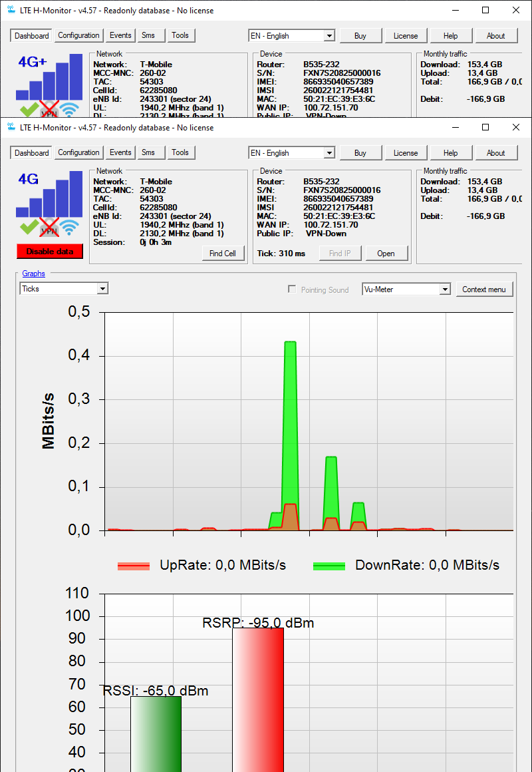Click the License button in front window
Image resolution: width=532 pixels, height=772 pixels.
tap(406, 152)
